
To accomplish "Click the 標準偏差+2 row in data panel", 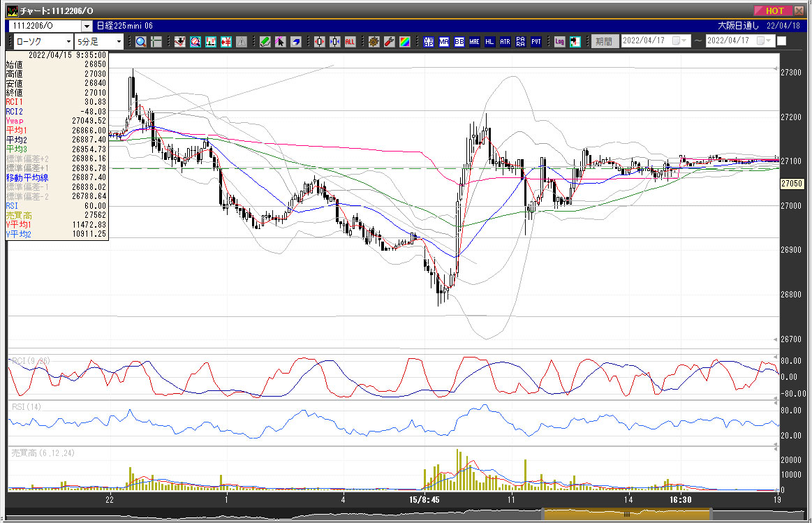I will click(x=56, y=159).
